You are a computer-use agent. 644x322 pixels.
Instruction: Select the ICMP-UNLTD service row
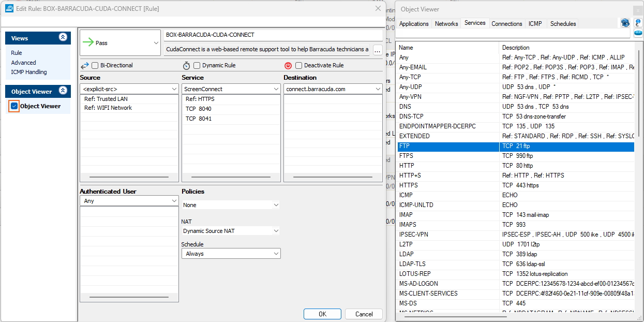pyautogui.click(x=516, y=205)
